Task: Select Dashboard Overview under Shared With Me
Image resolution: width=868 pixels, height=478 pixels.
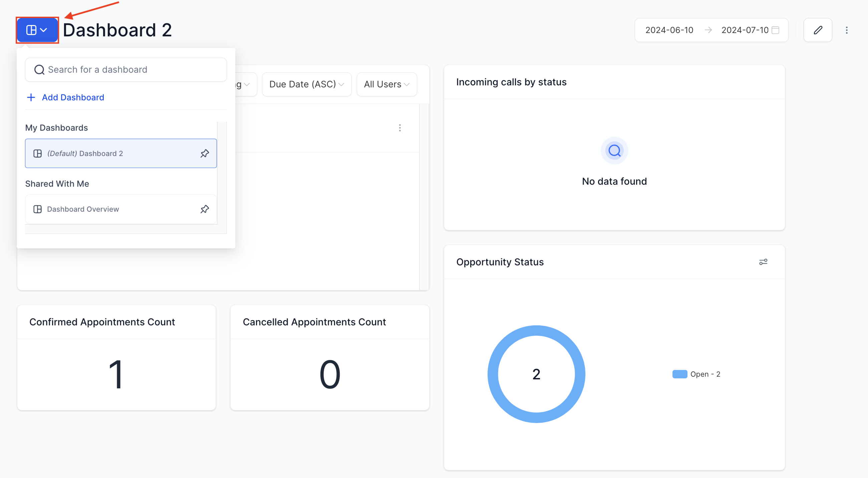Action: (120, 209)
